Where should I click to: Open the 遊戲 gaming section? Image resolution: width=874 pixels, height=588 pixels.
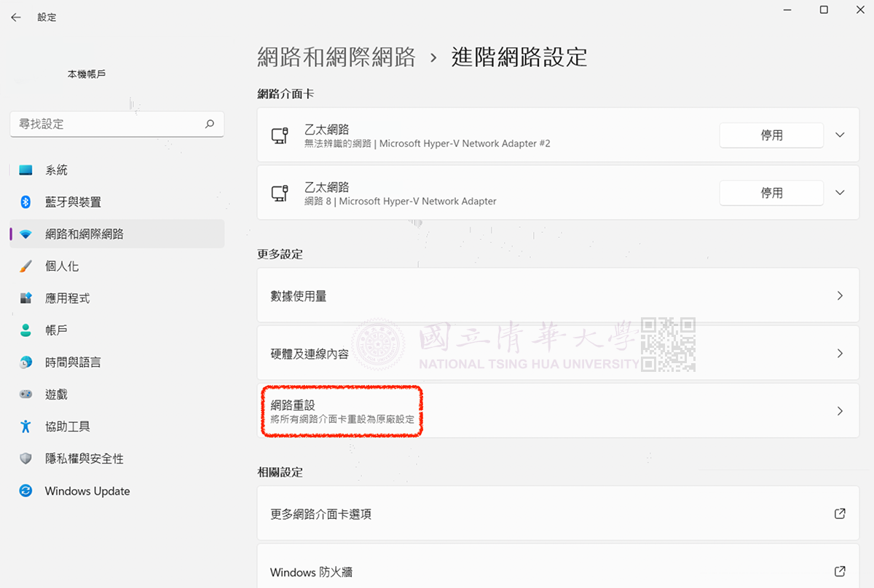pyautogui.click(x=56, y=394)
